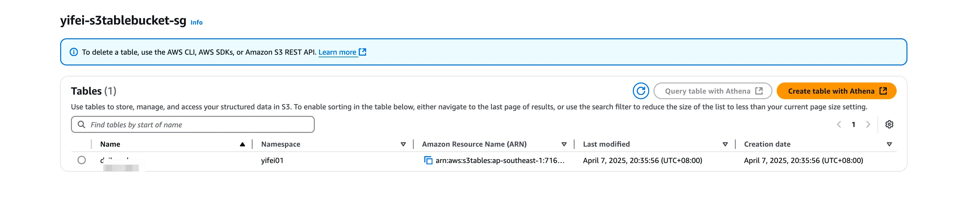Click the external link icon on Learn more
This screenshot has height=218, width=980.
[x=362, y=52]
